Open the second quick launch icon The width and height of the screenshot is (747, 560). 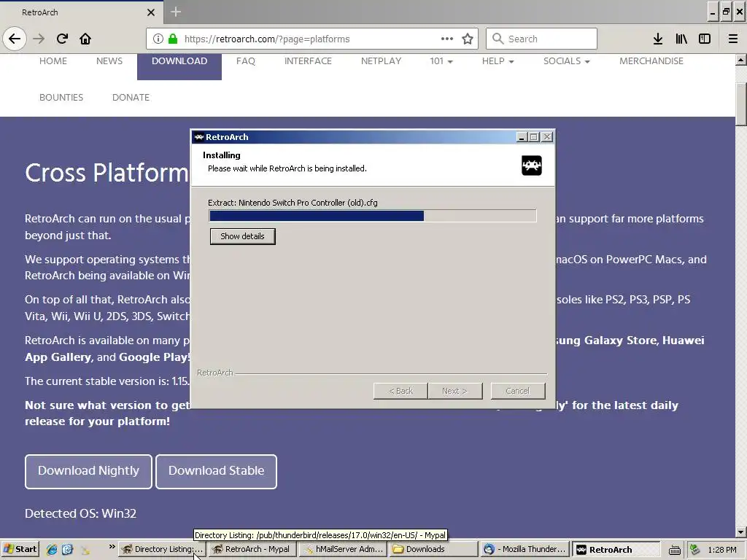pos(67,550)
